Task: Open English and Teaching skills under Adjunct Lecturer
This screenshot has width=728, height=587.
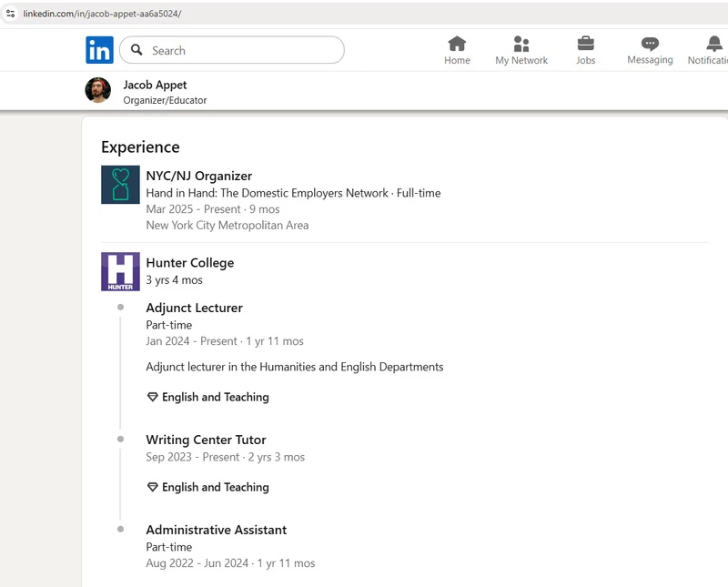Action: coord(216,397)
